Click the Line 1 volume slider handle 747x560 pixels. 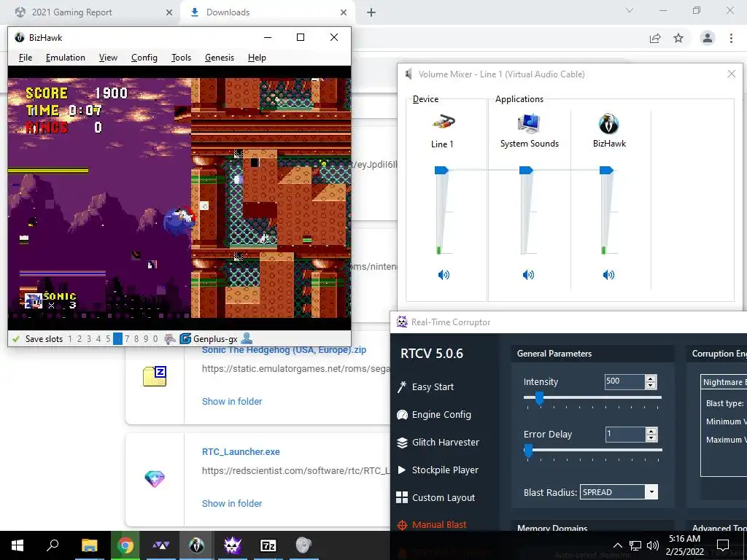[x=441, y=170]
